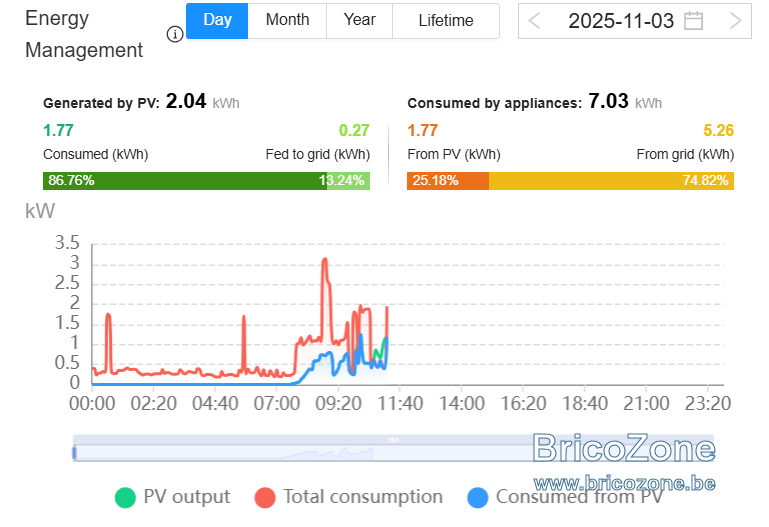Viewport: 769px width, 527px height.
Task: Click the chart zoom slider top grip
Action: 393,440
